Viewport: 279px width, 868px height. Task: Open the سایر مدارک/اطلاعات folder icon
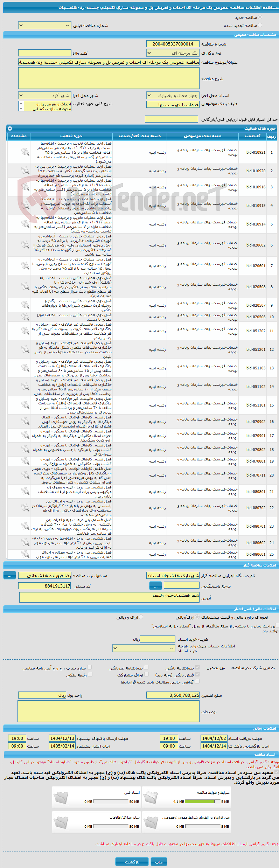(61, 822)
